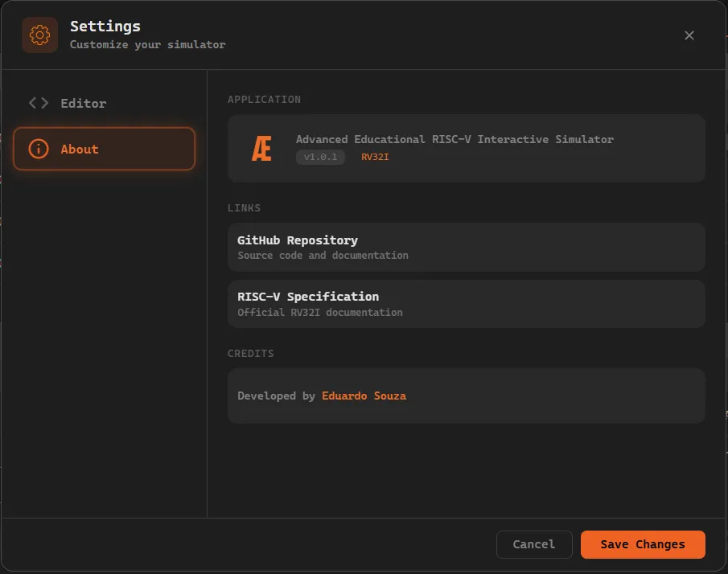Click the "Customize your simulator" subtitle
This screenshot has width=728, height=574.
(x=147, y=45)
